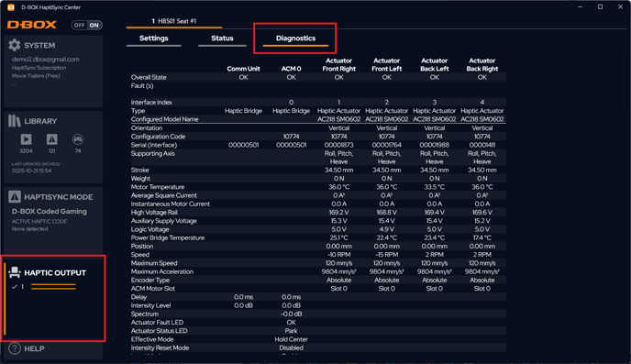Image resolution: width=631 pixels, height=364 pixels.
Task: Open the SYSTEM section
Action: (x=39, y=46)
